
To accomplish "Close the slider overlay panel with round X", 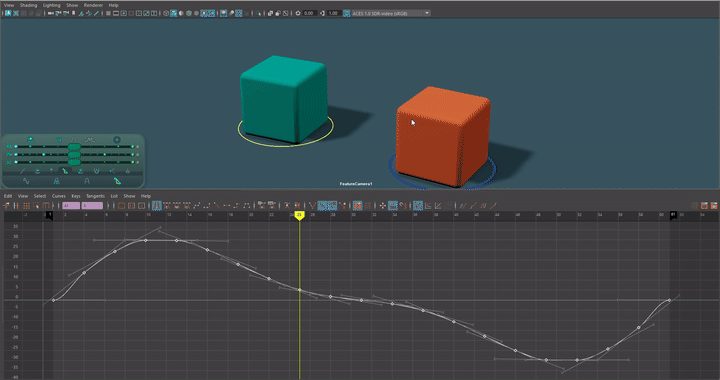I will pyautogui.click(x=117, y=140).
